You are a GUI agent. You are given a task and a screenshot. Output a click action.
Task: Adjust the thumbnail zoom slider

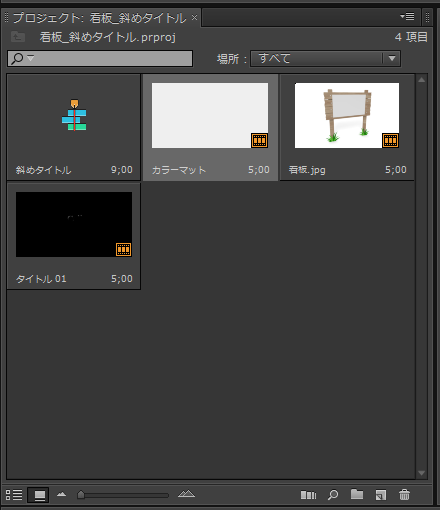click(x=123, y=495)
